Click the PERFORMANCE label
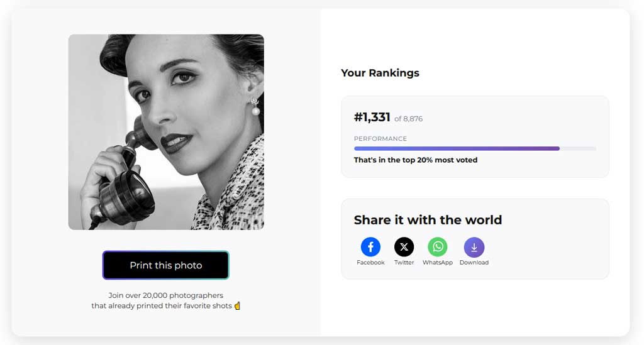This screenshot has height=345, width=644. 380,138
